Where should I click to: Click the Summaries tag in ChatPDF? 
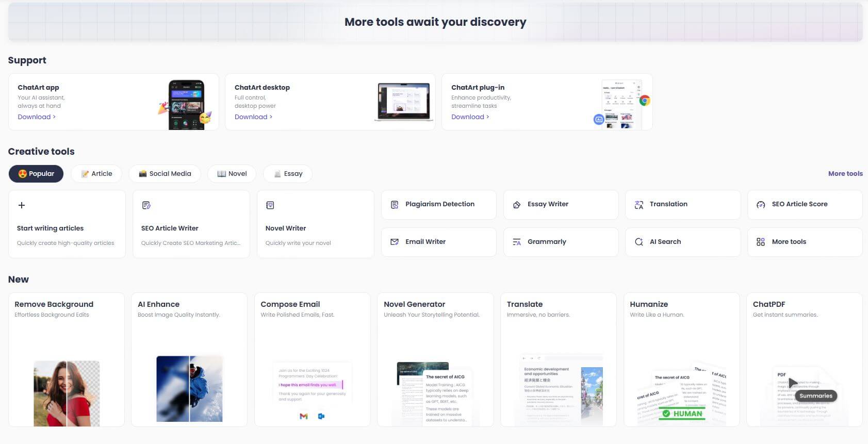point(816,396)
